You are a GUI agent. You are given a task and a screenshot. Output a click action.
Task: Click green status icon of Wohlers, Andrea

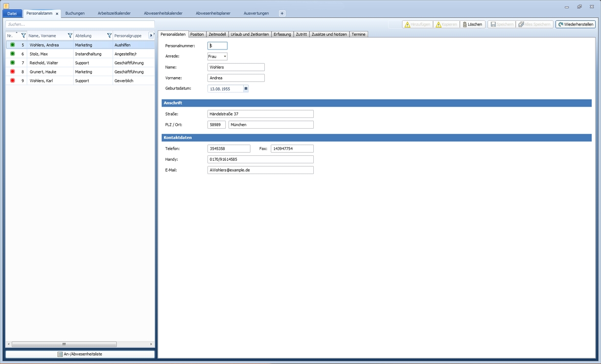pyautogui.click(x=12, y=45)
